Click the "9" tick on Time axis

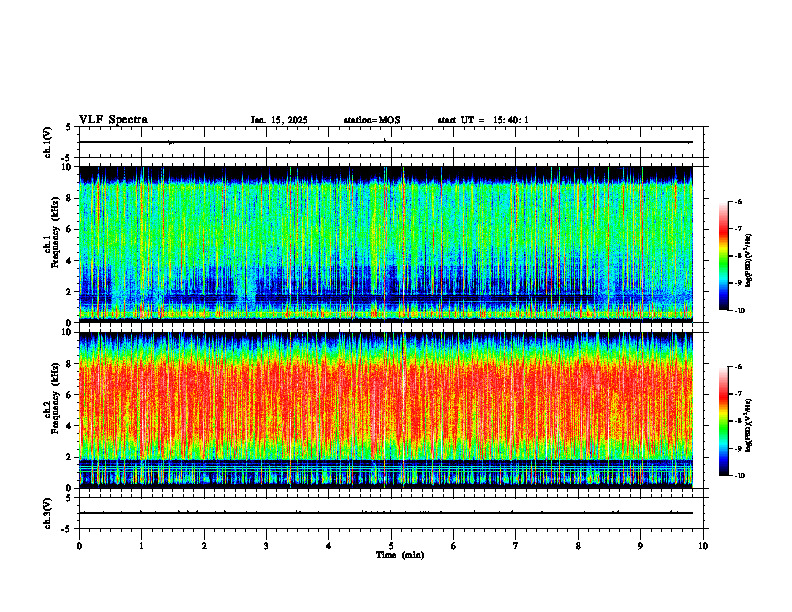[x=640, y=546]
